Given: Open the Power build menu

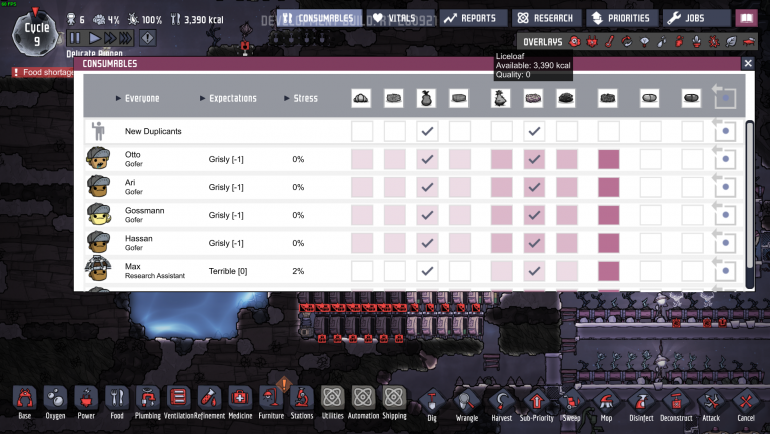Looking at the screenshot, I should (x=86, y=403).
